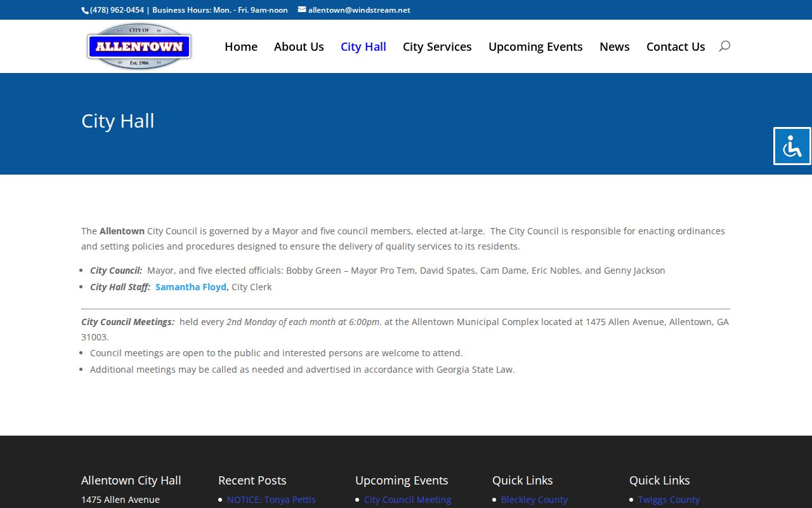Screen dimensions: 812x508
Task: Click the 'Additional meetings may be called' bullet
Action: click(303, 370)
